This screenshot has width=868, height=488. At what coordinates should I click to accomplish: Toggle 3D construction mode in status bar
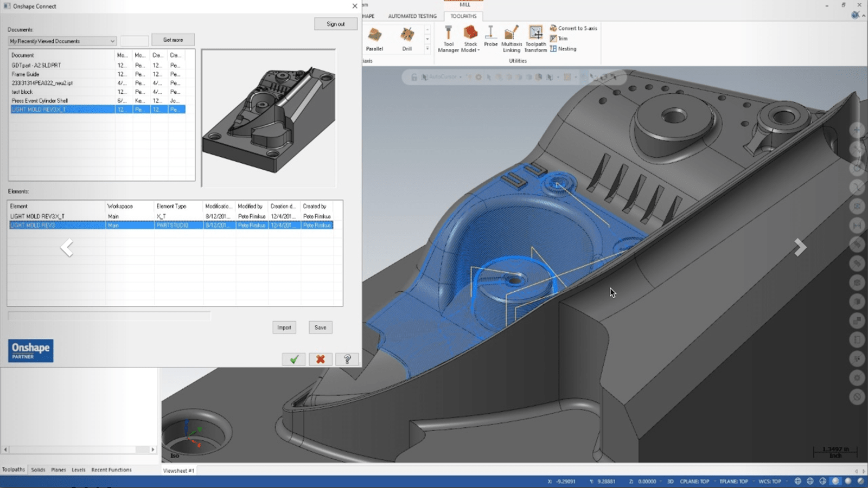[x=670, y=481]
